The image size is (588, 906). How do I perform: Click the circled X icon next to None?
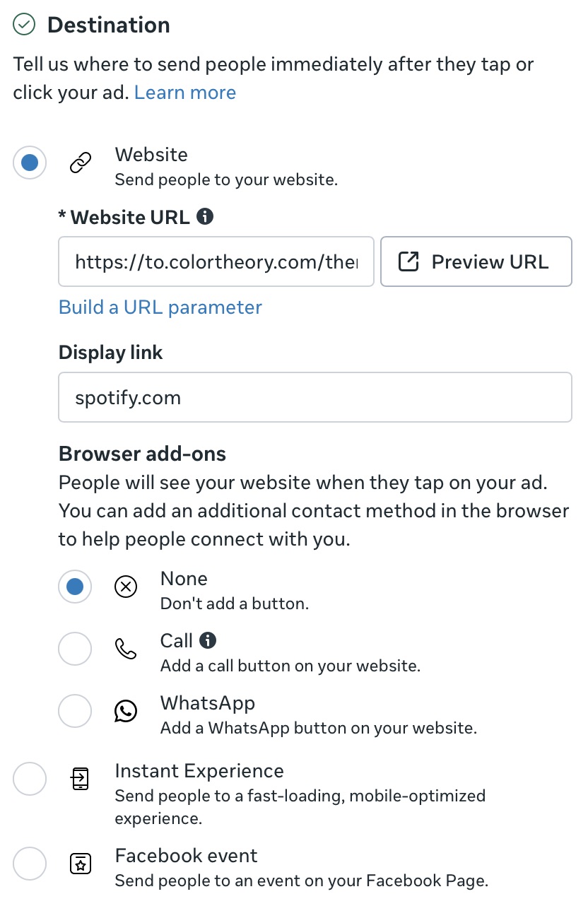click(126, 587)
